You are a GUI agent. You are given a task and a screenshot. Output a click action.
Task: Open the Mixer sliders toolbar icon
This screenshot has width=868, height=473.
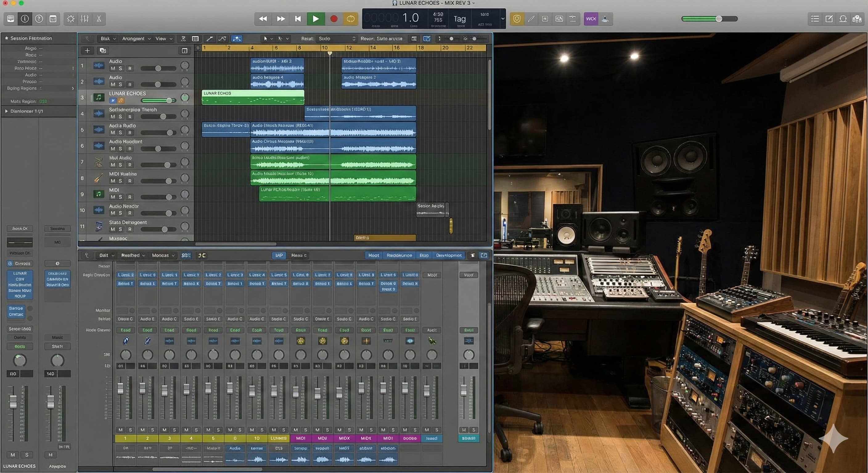pos(84,19)
